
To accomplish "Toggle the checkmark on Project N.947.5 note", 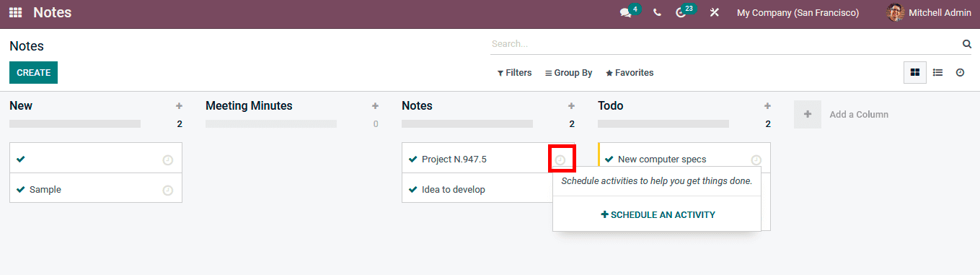I will point(412,160).
